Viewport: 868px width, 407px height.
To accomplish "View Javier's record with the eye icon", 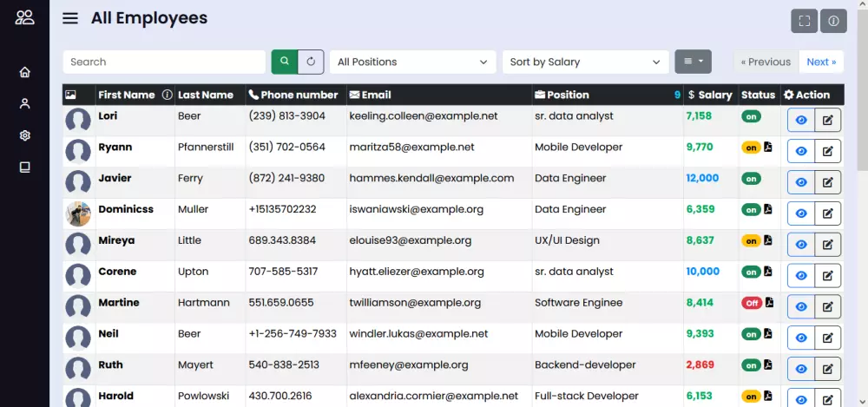I will tap(801, 182).
